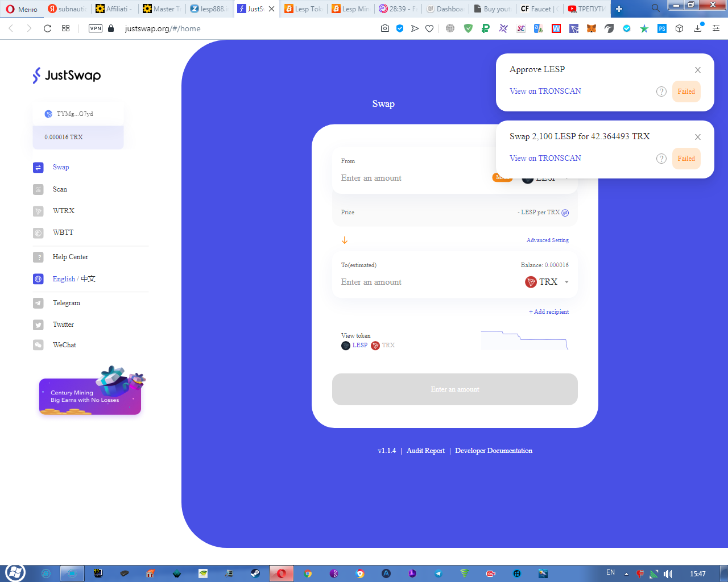Go back in the browser
The width and height of the screenshot is (728, 582).
(11, 28)
